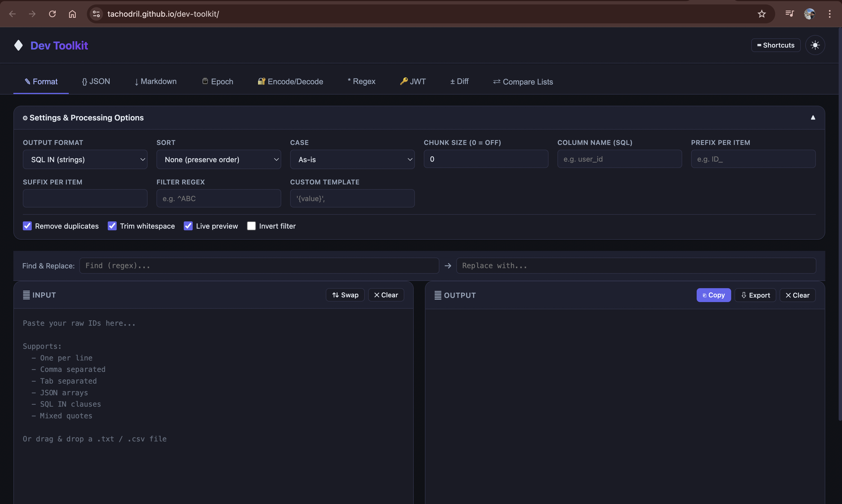Image resolution: width=842 pixels, height=504 pixels.
Task: Open the Sort dropdown
Action: 219,159
